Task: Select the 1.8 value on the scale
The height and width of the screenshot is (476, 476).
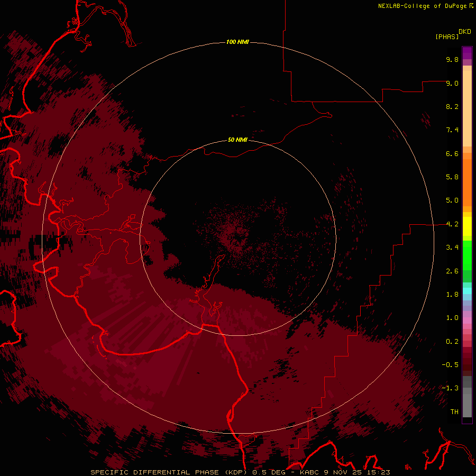Action: [x=452, y=295]
